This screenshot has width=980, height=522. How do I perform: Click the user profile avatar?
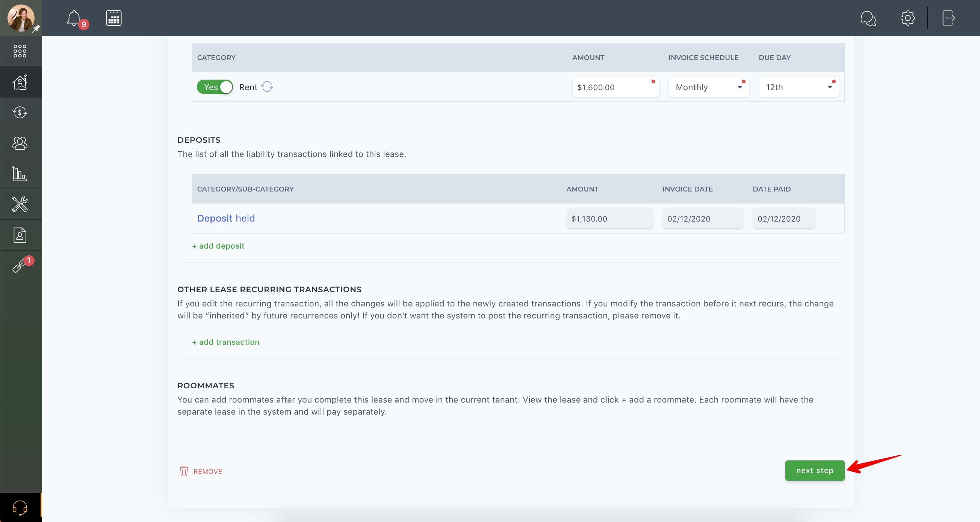(x=21, y=18)
